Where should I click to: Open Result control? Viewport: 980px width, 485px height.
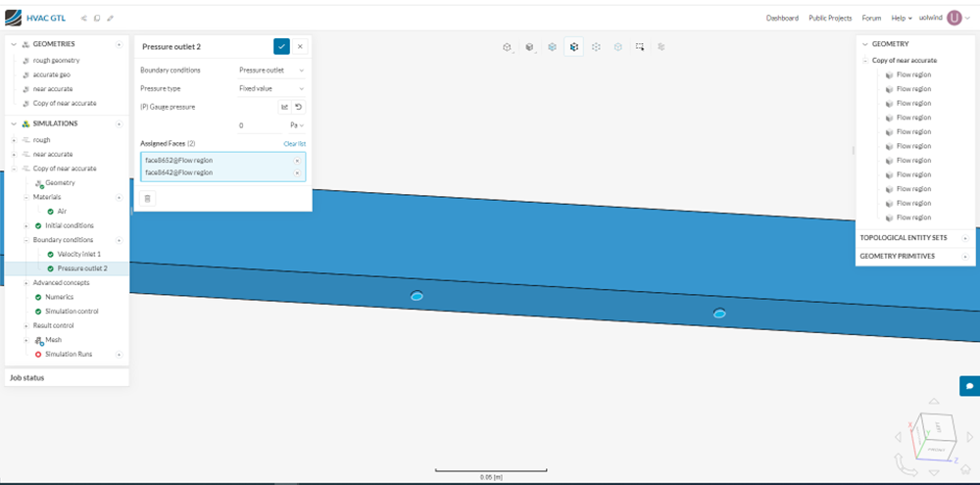(x=53, y=325)
